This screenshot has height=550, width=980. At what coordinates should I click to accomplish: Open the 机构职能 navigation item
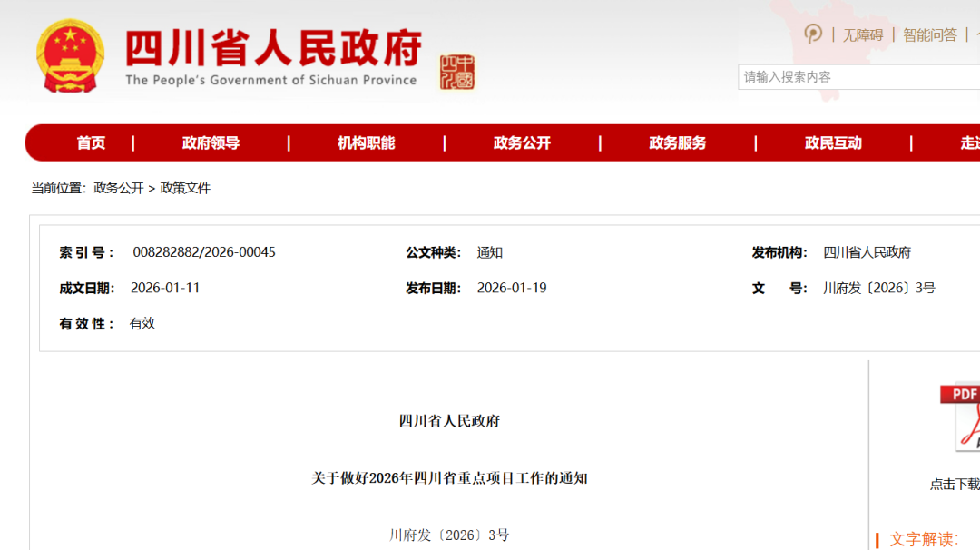coord(367,142)
